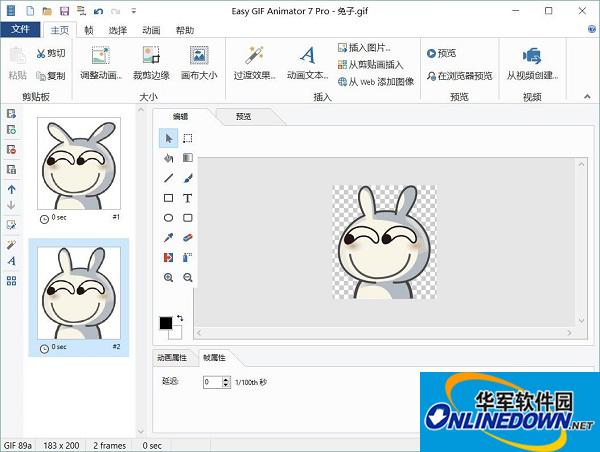The height and width of the screenshot is (452, 600).
Task: Switch to the 动画 ribbon tab
Action: [151, 30]
